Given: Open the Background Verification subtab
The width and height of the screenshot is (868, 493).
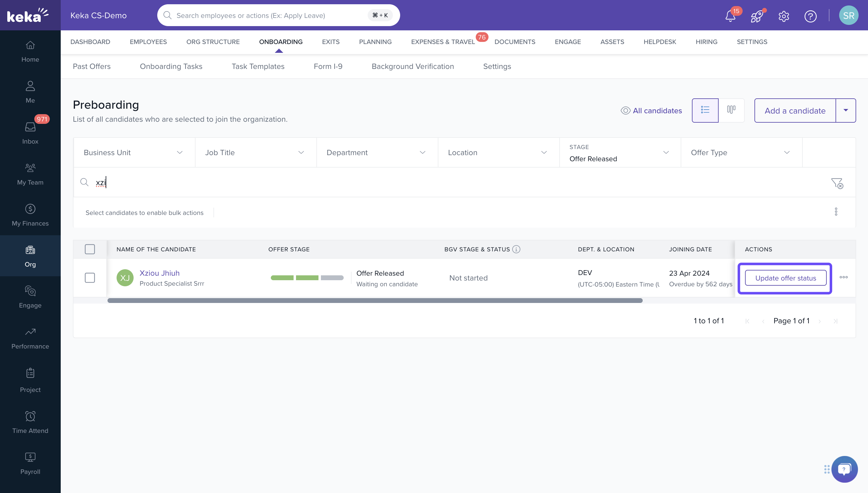Looking at the screenshot, I should (x=412, y=66).
